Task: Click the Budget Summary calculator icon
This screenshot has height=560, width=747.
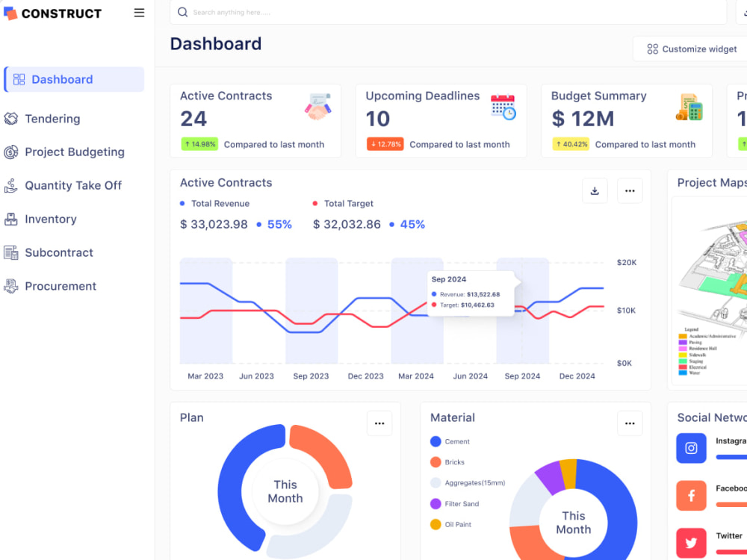Action: click(689, 107)
